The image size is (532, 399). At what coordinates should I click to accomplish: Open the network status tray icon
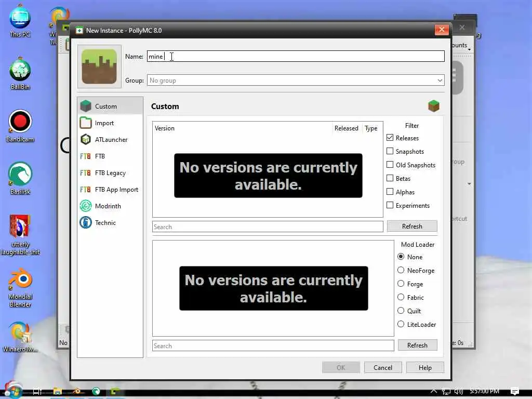click(x=446, y=391)
